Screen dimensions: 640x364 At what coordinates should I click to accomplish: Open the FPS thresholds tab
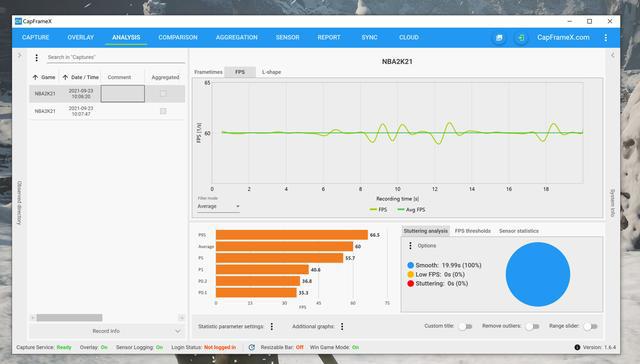473,231
